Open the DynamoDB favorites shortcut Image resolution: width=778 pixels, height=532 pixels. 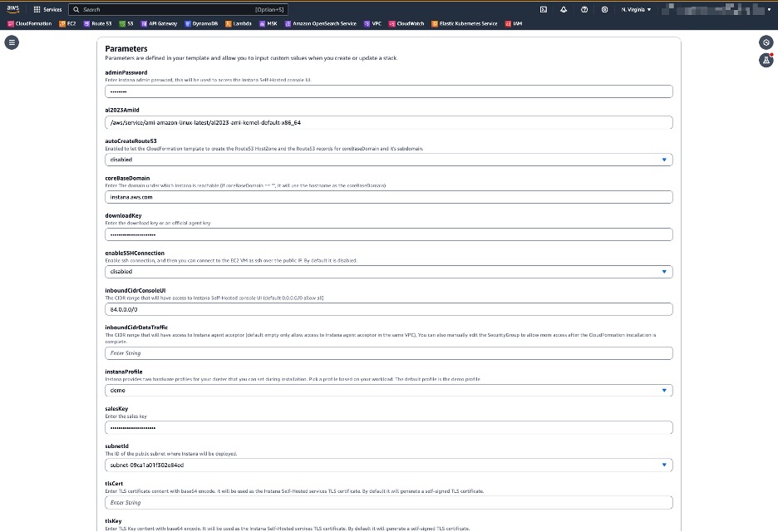point(201,23)
